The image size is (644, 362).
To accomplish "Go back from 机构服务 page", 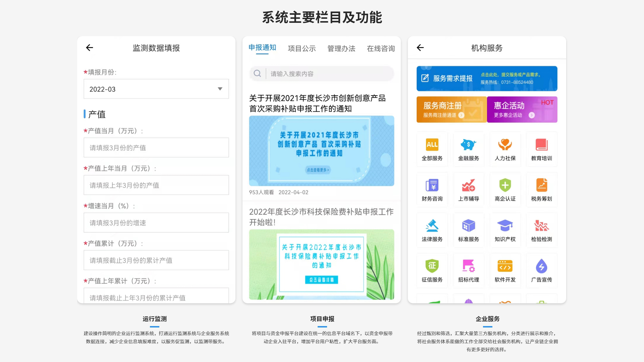I will tap(420, 48).
